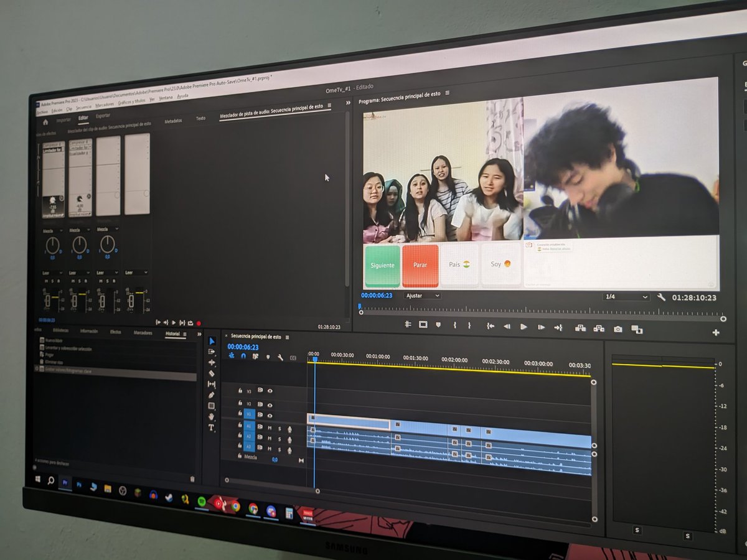The height and width of the screenshot is (560, 747).
Task: Open 1/4 playback resolution dropdown
Action: (626, 297)
